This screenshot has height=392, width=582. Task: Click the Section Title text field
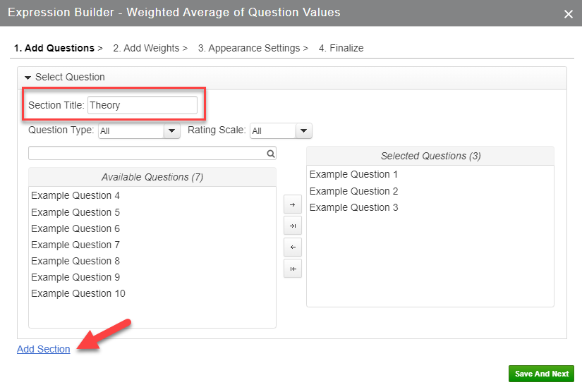(142, 105)
